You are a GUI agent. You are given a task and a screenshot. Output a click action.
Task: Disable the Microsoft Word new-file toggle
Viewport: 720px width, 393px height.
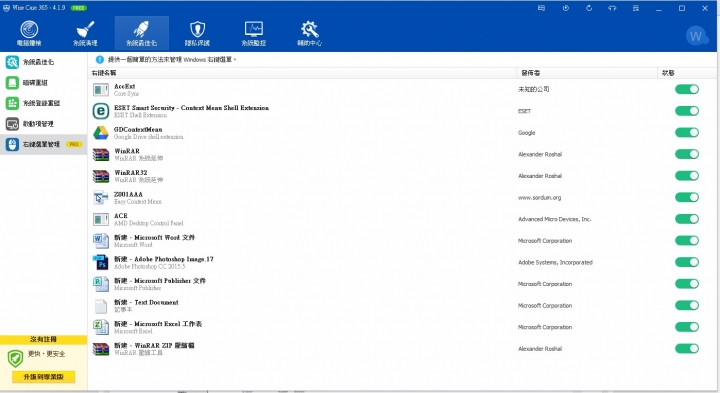tap(687, 240)
